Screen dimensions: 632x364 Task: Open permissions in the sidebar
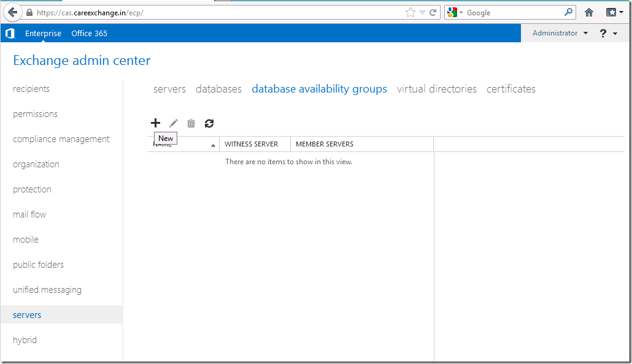[35, 114]
